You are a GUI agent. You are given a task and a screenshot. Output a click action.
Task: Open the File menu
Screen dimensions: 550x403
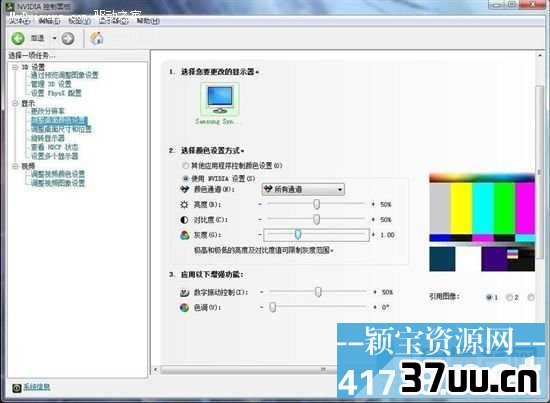tap(20, 21)
